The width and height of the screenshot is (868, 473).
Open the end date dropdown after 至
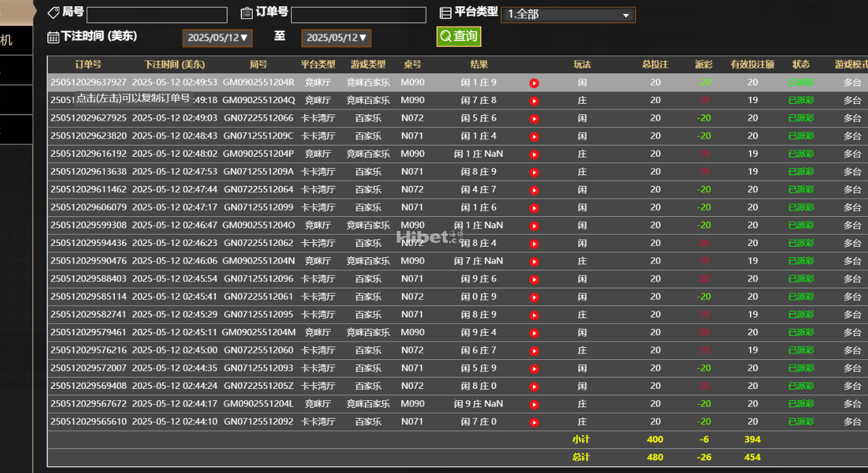click(336, 37)
